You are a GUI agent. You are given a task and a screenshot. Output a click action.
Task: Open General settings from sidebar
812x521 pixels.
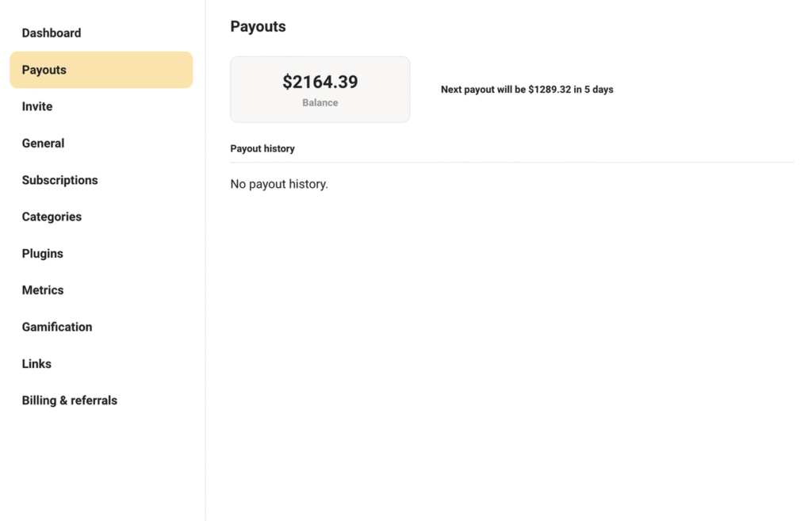pos(43,144)
